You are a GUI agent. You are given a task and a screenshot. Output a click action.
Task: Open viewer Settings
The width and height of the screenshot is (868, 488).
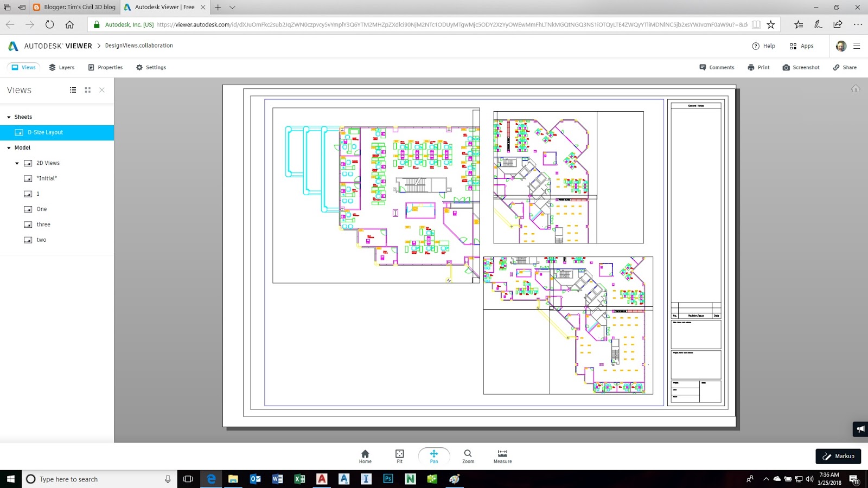pos(151,67)
